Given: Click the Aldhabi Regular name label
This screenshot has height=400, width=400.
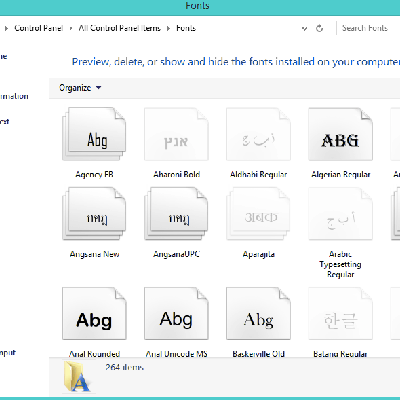Looking at the screenshot, I should coord(259,174).
